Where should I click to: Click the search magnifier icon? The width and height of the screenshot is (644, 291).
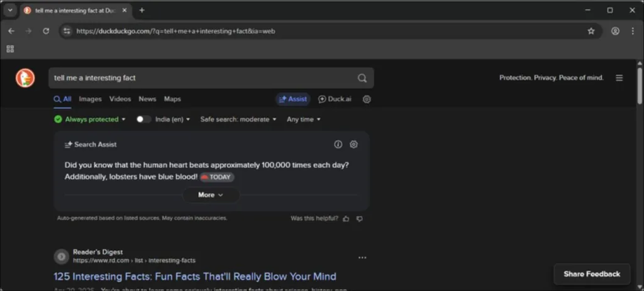click(x=362, y=78)
